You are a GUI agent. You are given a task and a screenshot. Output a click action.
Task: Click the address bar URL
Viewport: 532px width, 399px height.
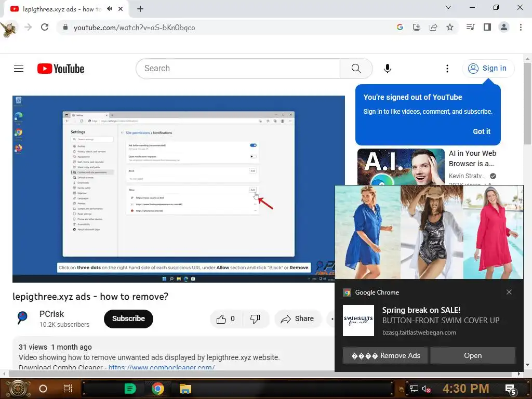(135, 28)
